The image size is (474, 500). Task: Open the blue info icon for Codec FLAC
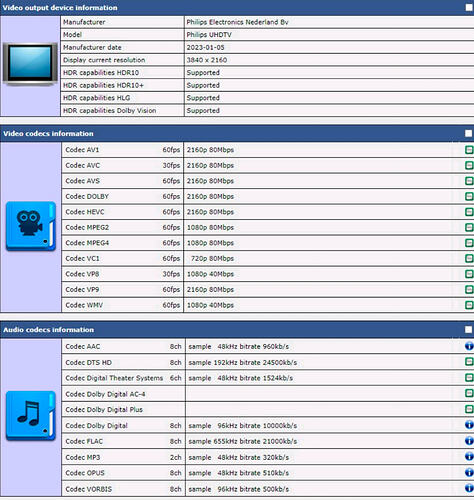(x=469, y=441)
